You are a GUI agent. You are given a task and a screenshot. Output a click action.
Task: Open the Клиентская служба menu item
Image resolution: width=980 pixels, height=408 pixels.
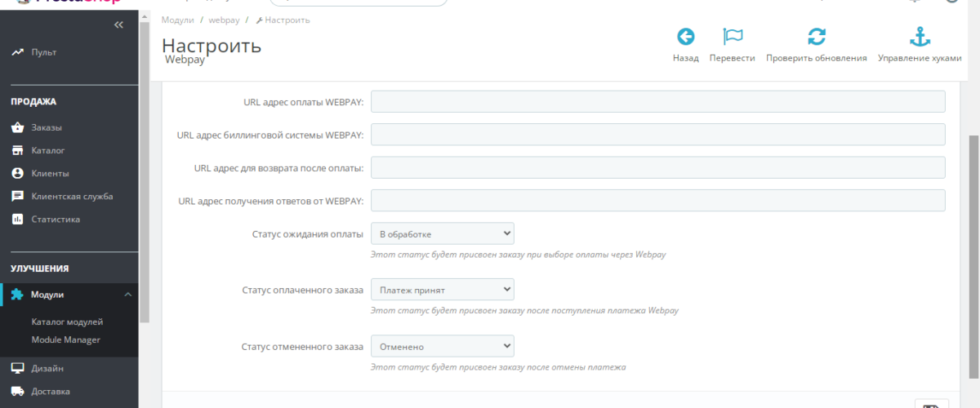pos(70,196)
